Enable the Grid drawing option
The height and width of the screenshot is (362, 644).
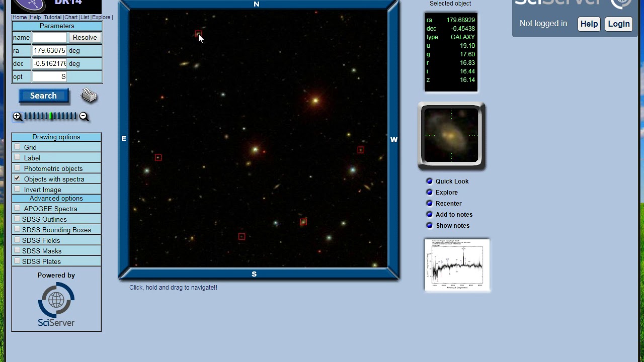(18, 147)
